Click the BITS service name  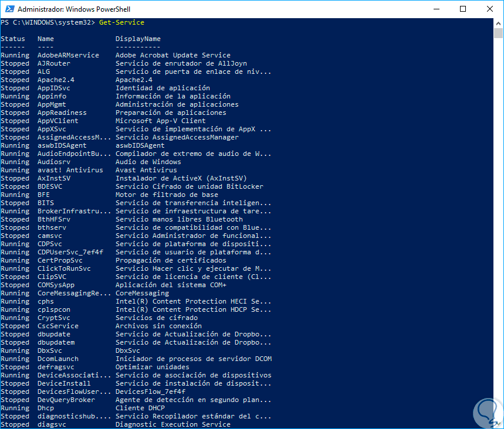tap(46, 203)
